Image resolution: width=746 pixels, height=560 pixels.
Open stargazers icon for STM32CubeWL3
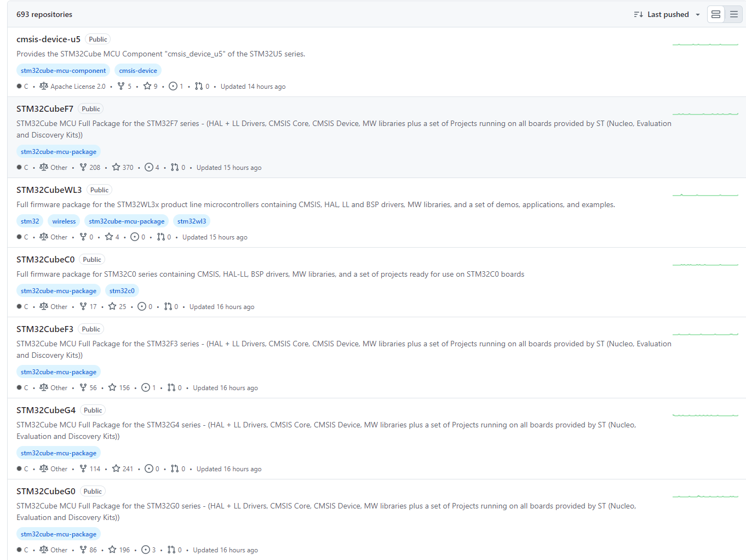[x=109, y=237]
